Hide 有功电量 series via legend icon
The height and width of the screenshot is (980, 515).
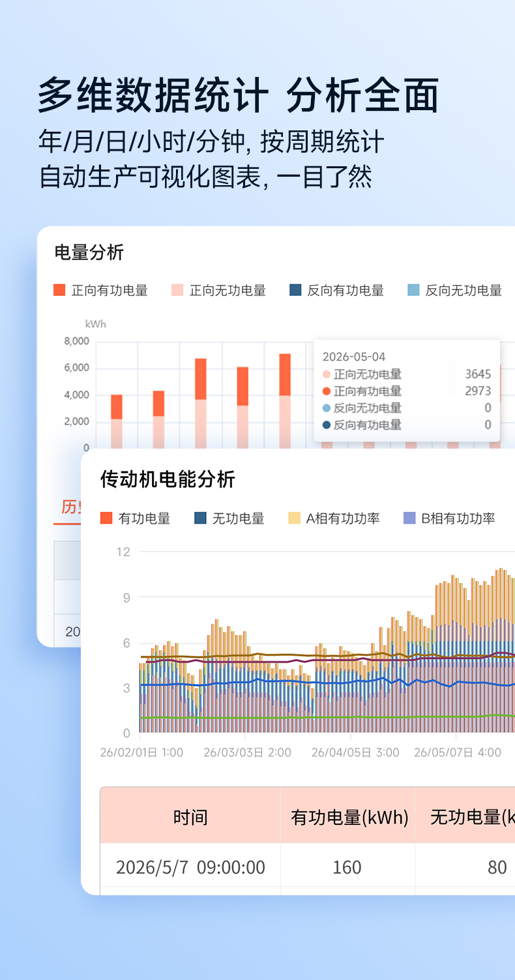[x=106, y=518]
